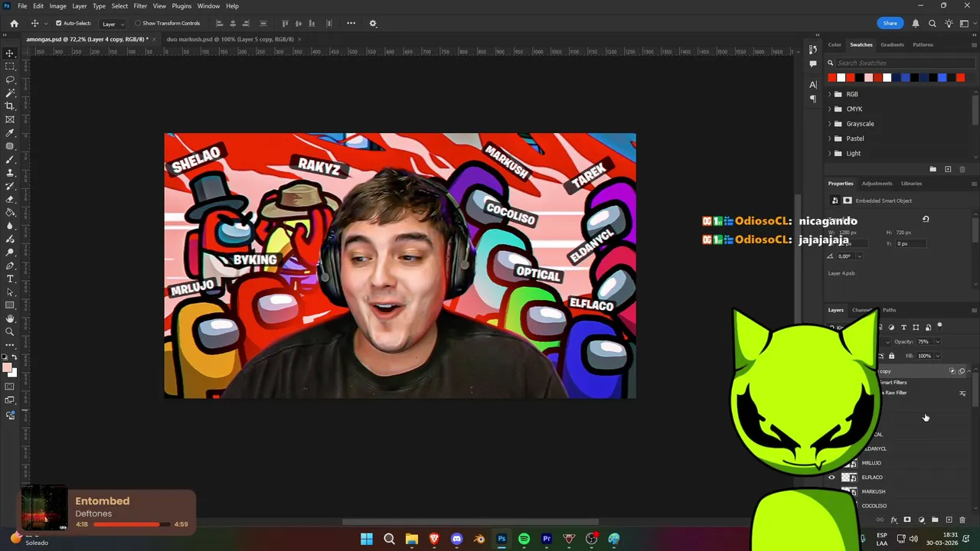Toggle layer filtering switch in Layers panel
The width and height of the screenshot is (980, 551).
(x=939, y=326)
